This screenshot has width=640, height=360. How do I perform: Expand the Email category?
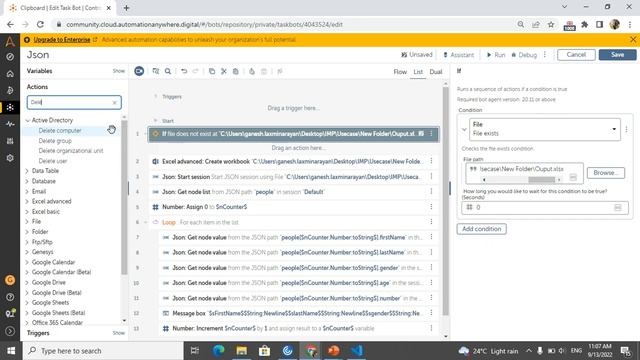click(27, 191)
